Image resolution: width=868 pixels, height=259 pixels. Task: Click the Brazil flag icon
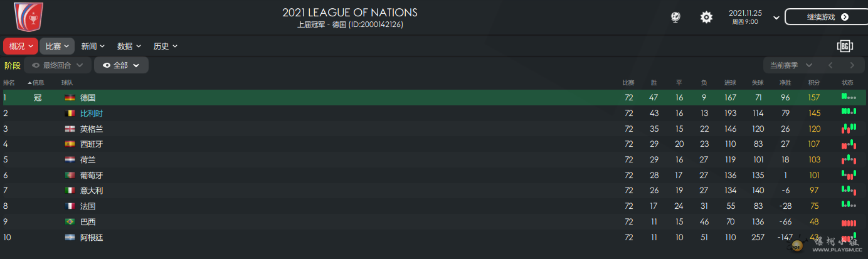[70, 222]
